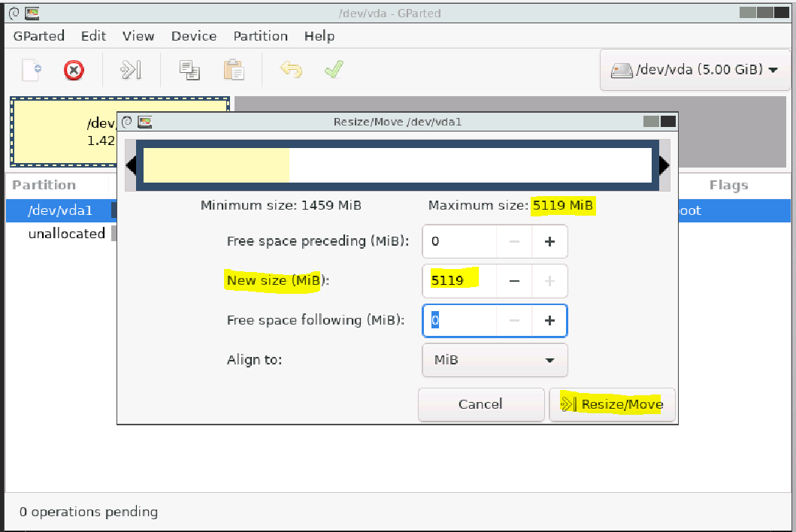
Task: Click the red Delete partition icon
Action: click(x=74, y=70)
